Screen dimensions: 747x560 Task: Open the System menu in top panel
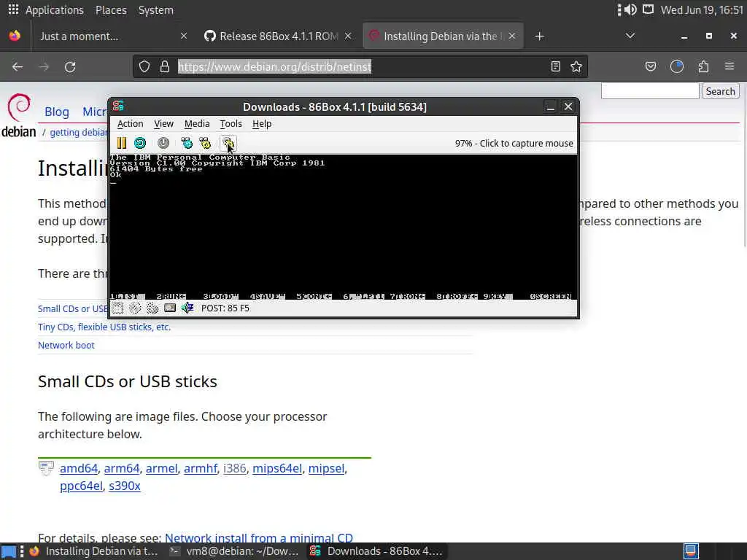tap(156, 10)
